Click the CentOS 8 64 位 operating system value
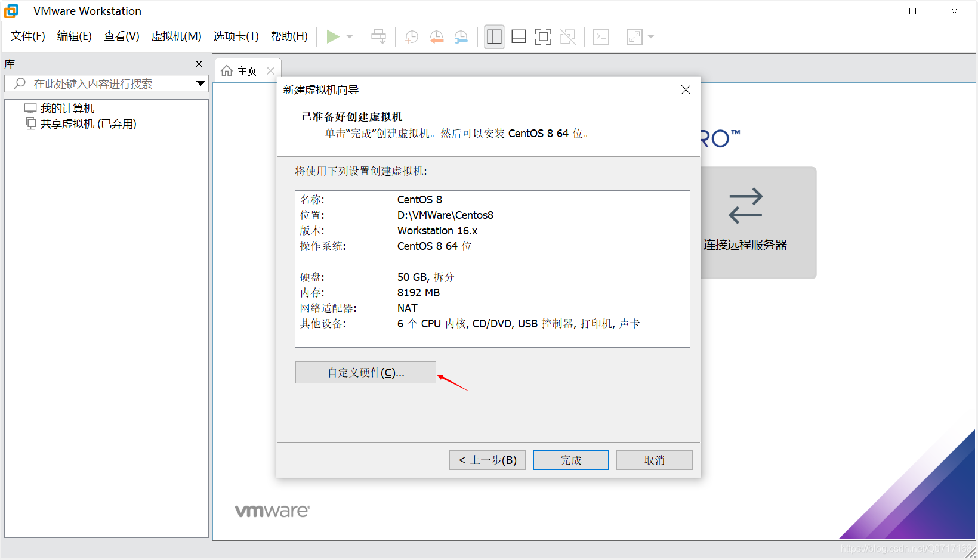 point(434,246)
